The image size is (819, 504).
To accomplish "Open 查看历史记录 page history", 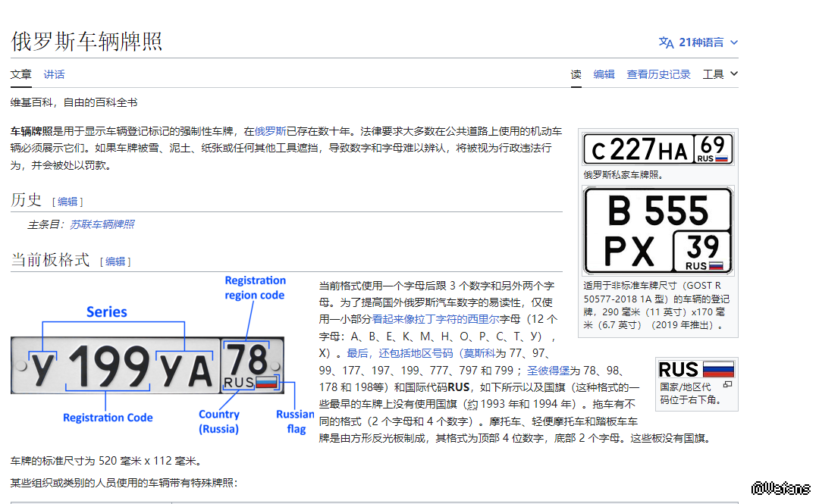I will [658, 74].
